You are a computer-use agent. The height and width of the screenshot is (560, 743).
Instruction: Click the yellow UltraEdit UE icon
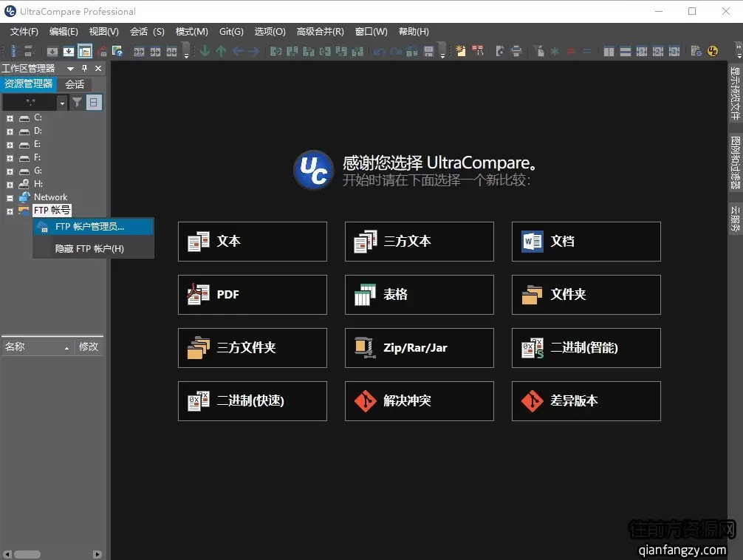[x=712, y=51]
